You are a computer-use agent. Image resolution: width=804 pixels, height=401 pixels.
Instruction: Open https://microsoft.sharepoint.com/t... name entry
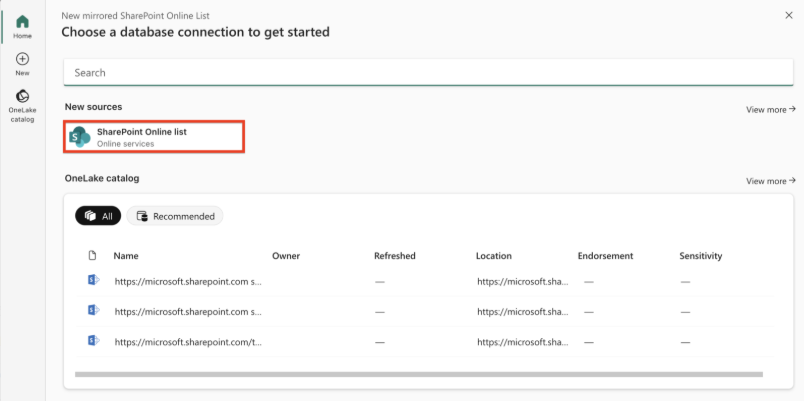tap(188, 342)
